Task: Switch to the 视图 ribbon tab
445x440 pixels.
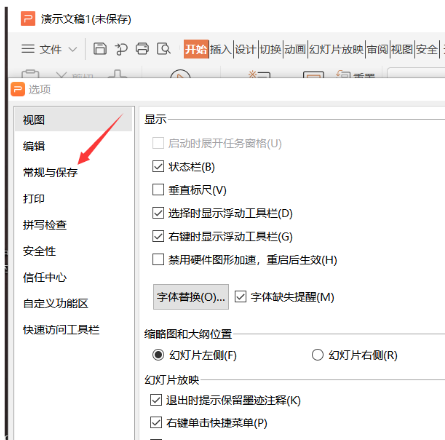Action: click(x=402, y=49)
